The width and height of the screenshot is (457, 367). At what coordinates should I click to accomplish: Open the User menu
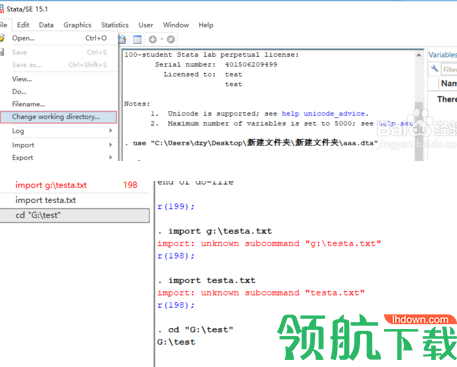(146, 25)
